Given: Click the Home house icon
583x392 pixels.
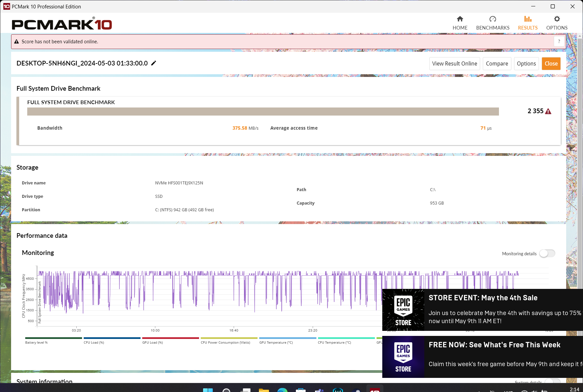Looking at the screenshot, I should [x=460, y=19].
